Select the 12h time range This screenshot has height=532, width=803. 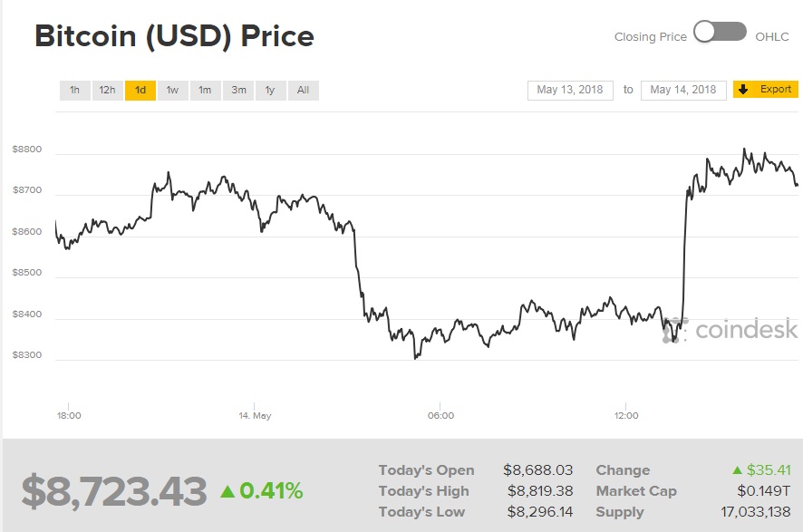click(x=107, y=90)
